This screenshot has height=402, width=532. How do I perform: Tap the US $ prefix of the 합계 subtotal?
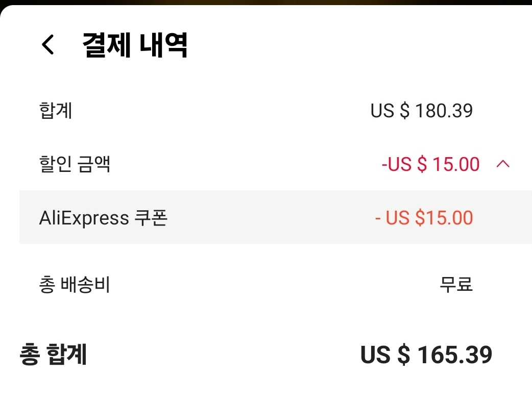tap(390, 111)
